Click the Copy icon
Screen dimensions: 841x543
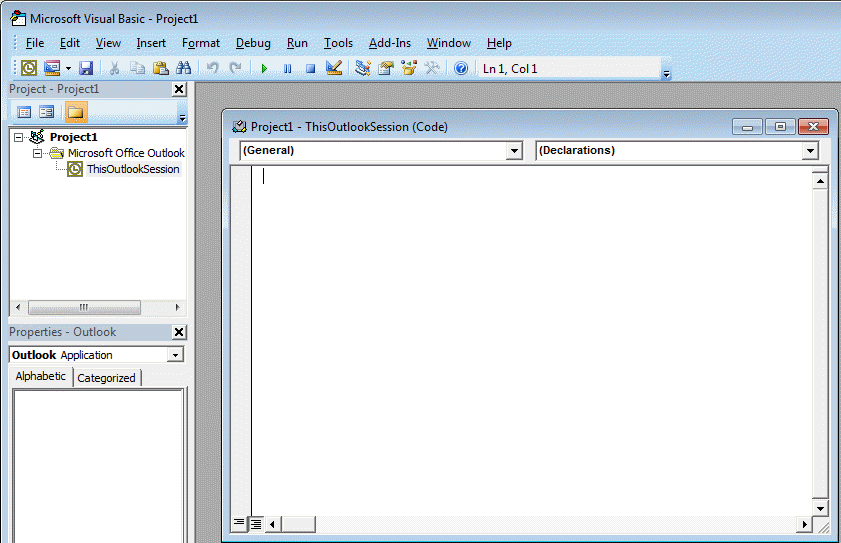[x=137, y=68]
